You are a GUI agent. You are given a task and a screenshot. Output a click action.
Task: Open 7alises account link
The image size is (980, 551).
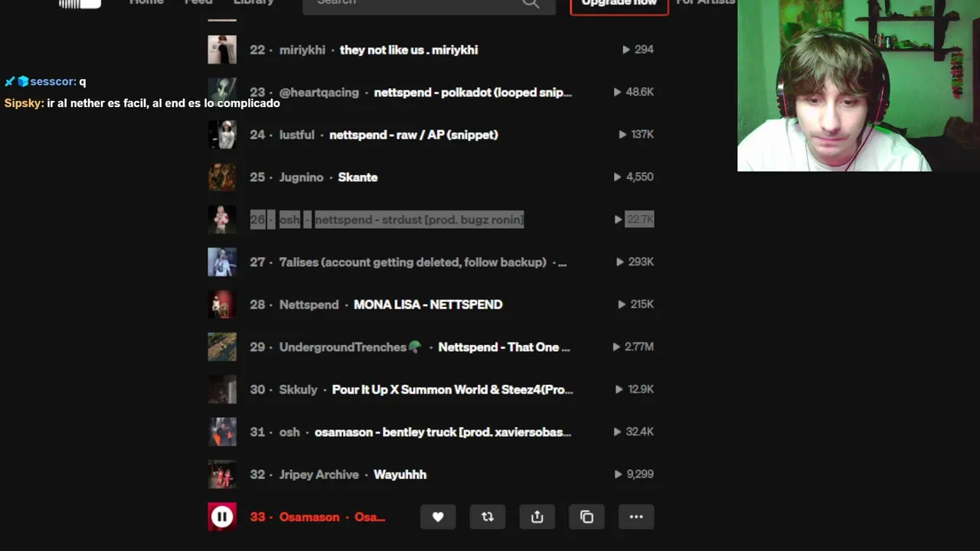(x=413, y=262)
